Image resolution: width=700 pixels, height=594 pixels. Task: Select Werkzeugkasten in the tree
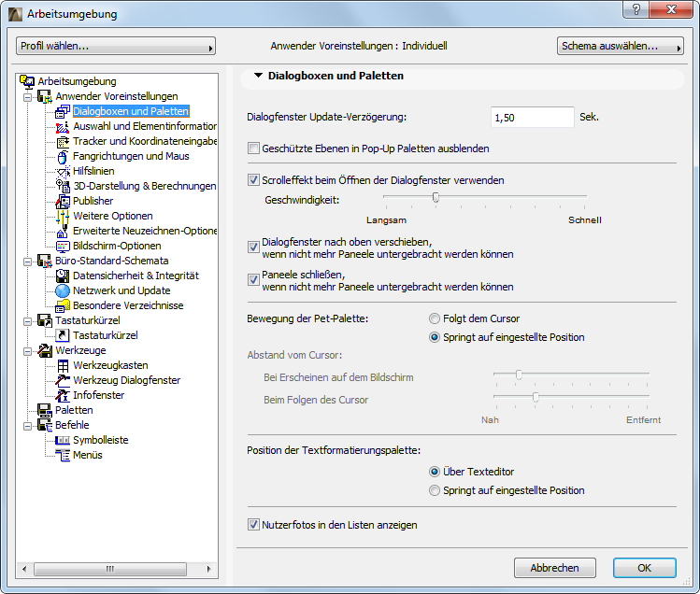coord(110,365)
